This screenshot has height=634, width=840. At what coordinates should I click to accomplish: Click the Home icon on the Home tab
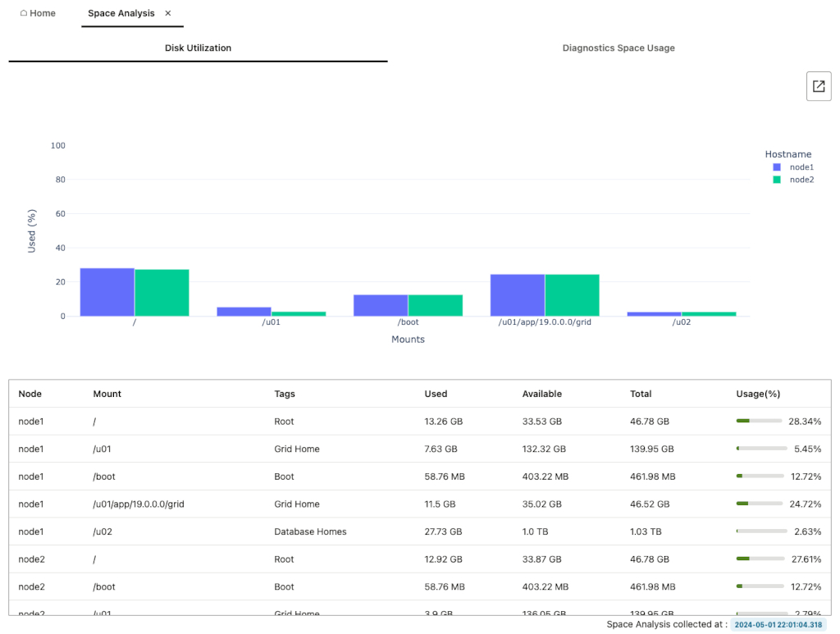(x=24, y=13)
